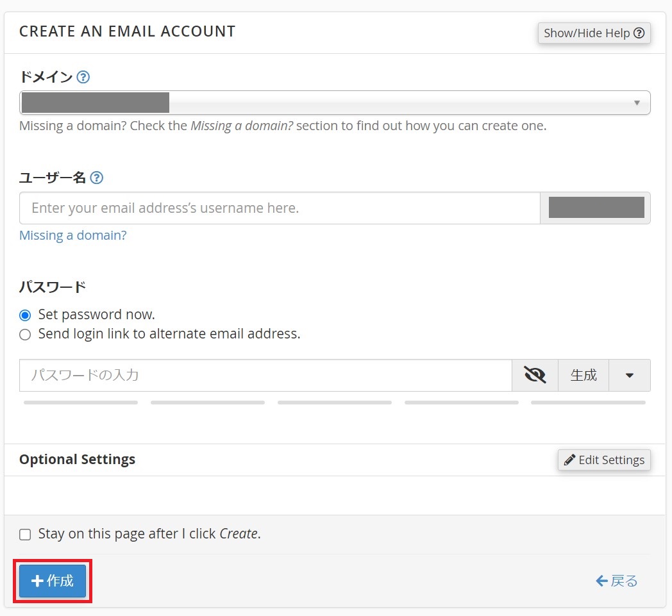The image size is (672, 616).
Task: Click the first password strength meter segment
Action: (x=81, y=403)
